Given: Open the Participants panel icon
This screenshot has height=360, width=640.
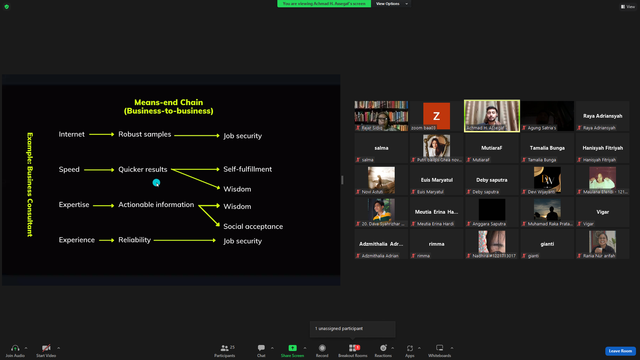Looking at the screenshot, I should coord(224,348).
